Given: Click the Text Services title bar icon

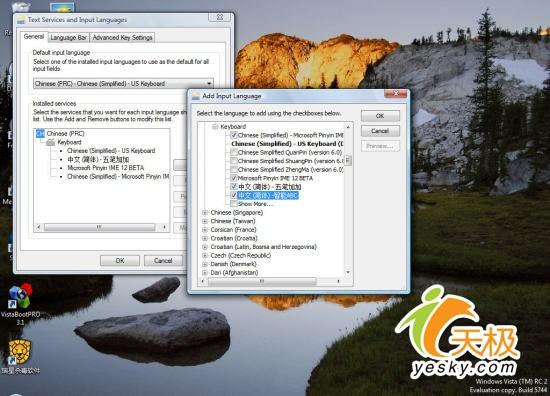Looking at the screenshot, I should [x=21, y=20].
